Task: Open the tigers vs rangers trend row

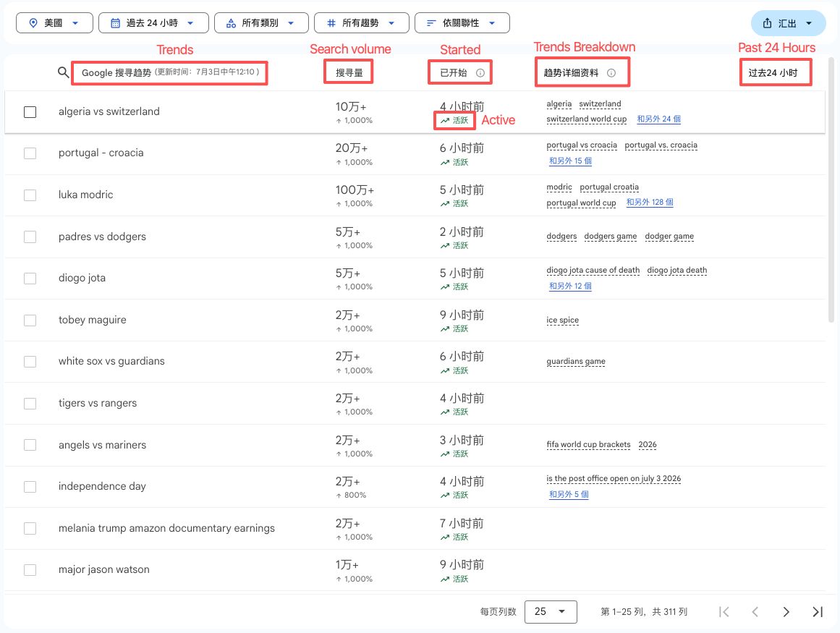Action: [x=98, y=403]
